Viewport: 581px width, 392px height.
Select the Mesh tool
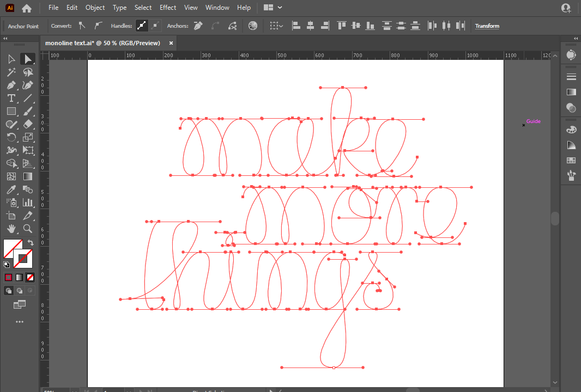pyautogui.click(x=11, y=176)
